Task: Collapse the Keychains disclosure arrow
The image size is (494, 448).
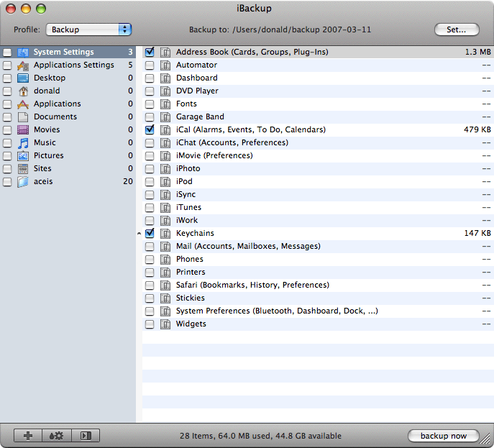Action: pos(139,234)
